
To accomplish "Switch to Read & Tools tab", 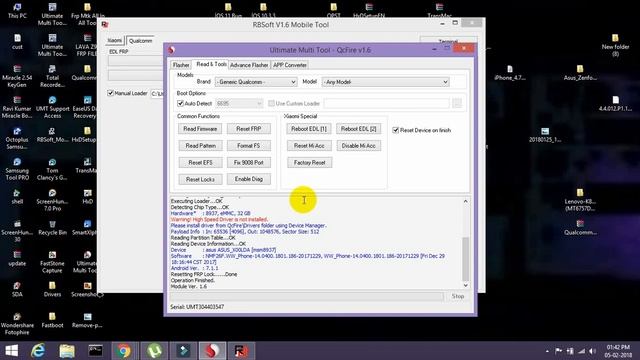I will pos(211,64).
